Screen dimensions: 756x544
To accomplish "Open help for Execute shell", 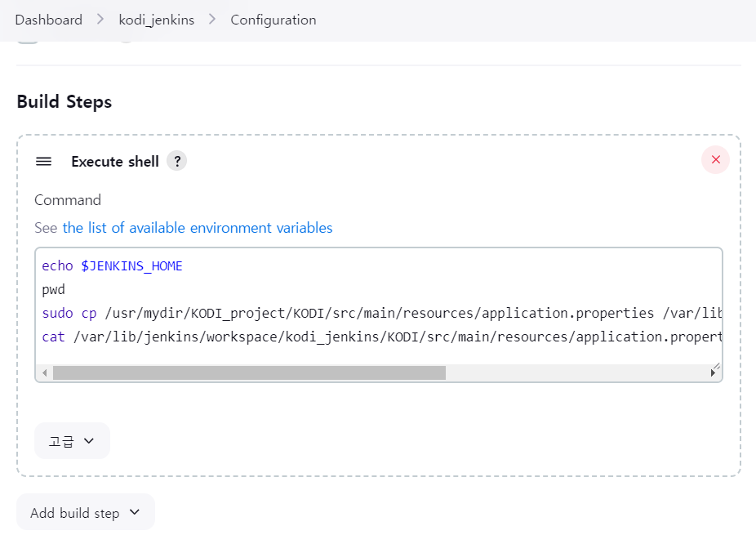I will coord(177,161).
